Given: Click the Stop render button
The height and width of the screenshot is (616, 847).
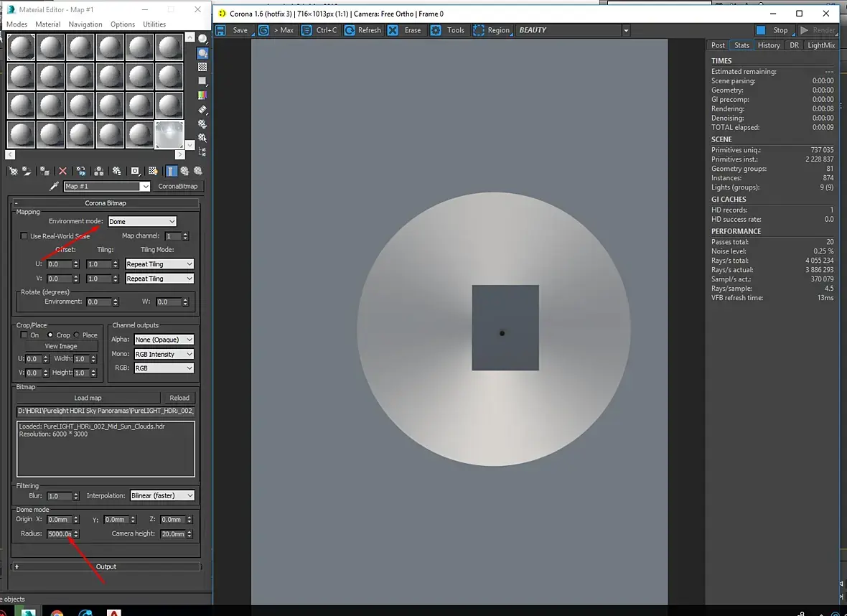Looking at the screenshot, I should 774,30.
